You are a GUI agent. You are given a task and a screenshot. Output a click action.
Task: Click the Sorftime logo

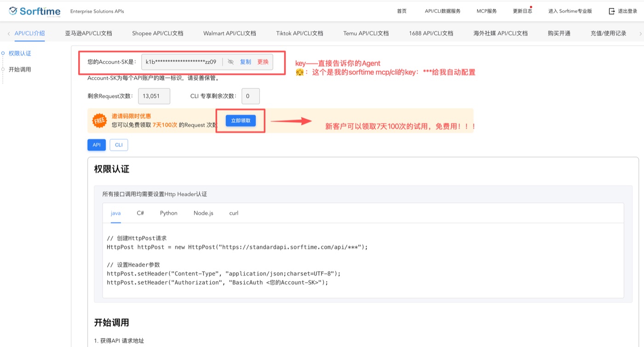(34, 11)
